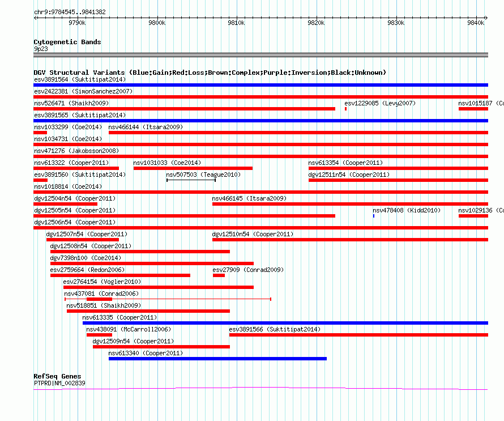Click nsv466144 (Itsara2009) label
This screenshot has height=421, width=504.
click(146, 127)
